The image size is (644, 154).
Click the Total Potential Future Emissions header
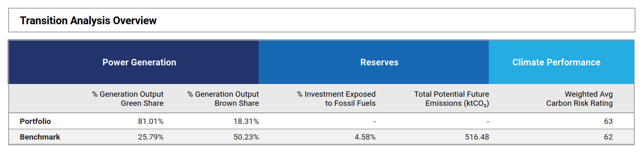(x=452, y=99)
